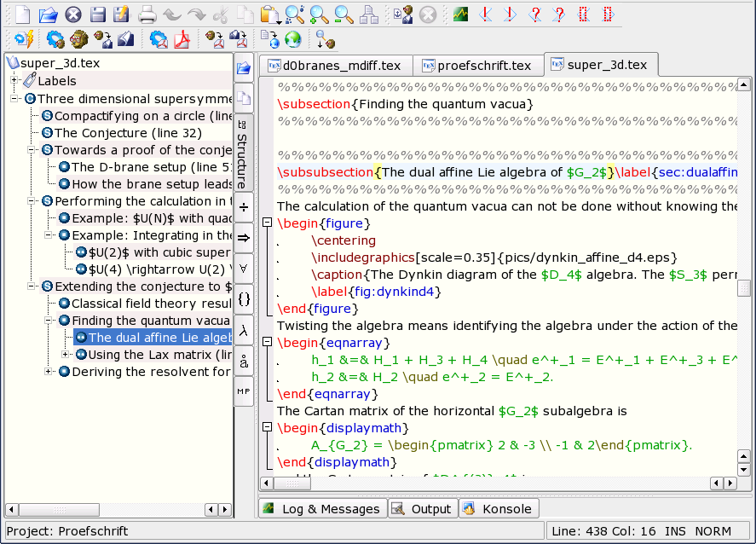Image resolution: width=756 pixels, height=544 pixels.
Task: Collapse the Three dimensional supersymmetric chapter node
Action: [14, 98]
